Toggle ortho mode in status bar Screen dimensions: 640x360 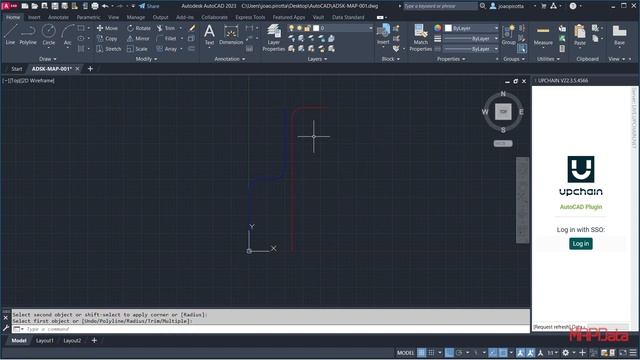coord(449,353)
